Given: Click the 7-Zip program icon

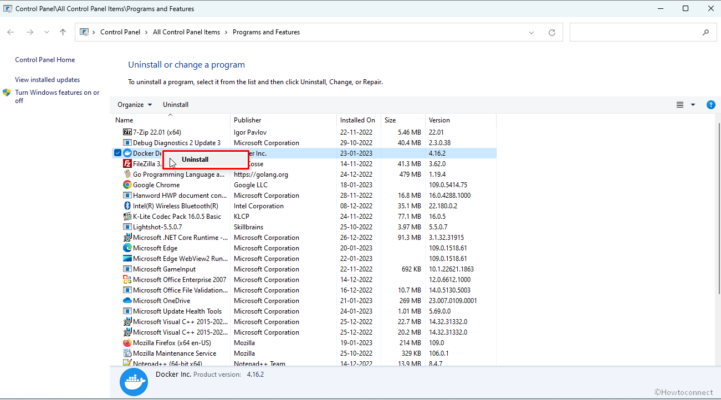Looking at the screenshot, I should click(x=127, y=132).
